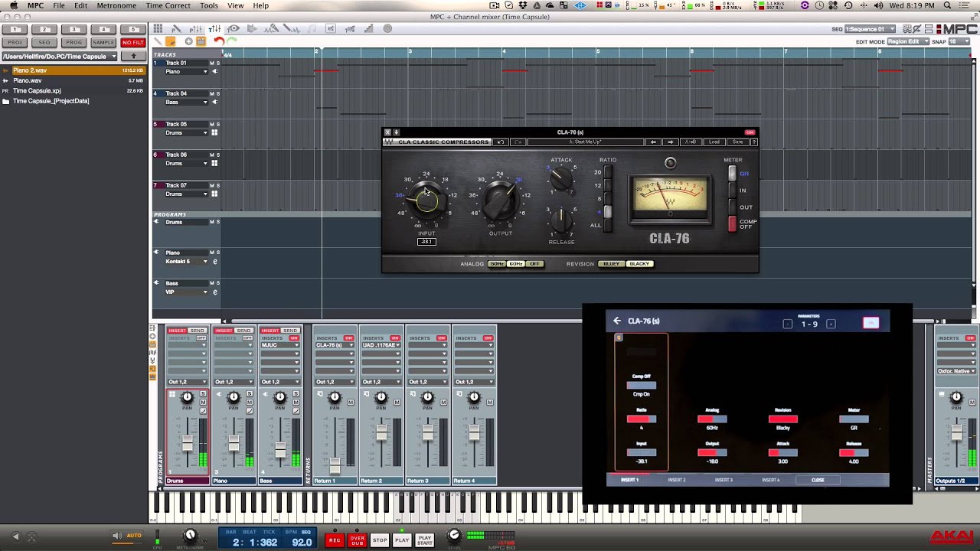The width and height of the screenshot is (980, 551).
Task: Mute Track 01 with the M button
Action: pos(212,63)
